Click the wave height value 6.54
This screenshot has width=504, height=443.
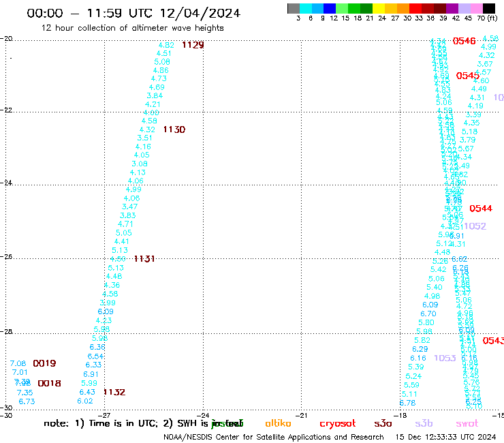point(95,356)
